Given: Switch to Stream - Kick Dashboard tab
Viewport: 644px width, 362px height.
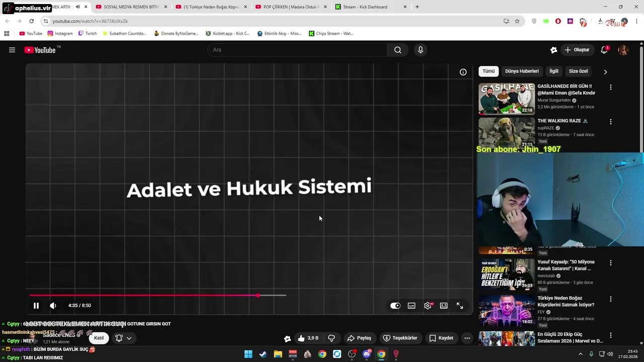Looking at the screenshot, I should click(x=371, y=7).
